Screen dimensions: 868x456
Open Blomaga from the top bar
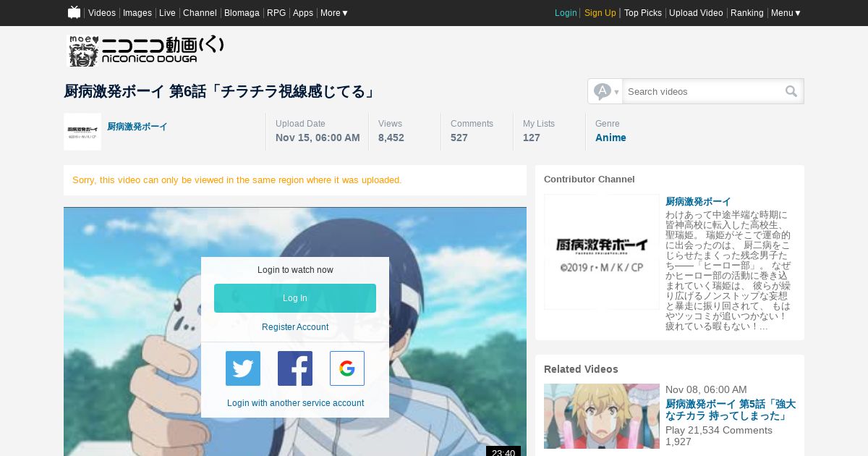[x=242, y=13]
